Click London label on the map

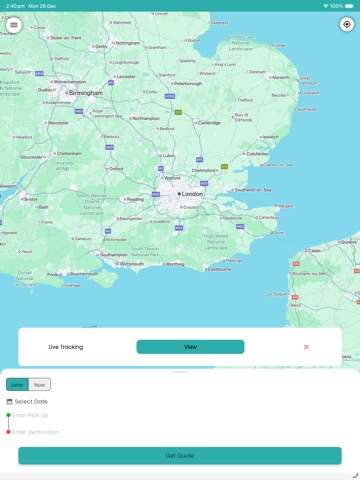[x=192, y=194]
